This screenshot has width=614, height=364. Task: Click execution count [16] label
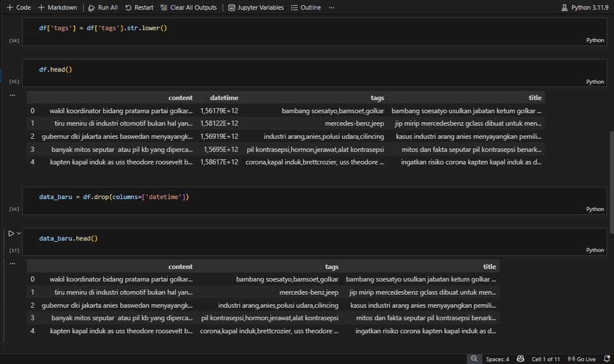click(x=14, y=209)
